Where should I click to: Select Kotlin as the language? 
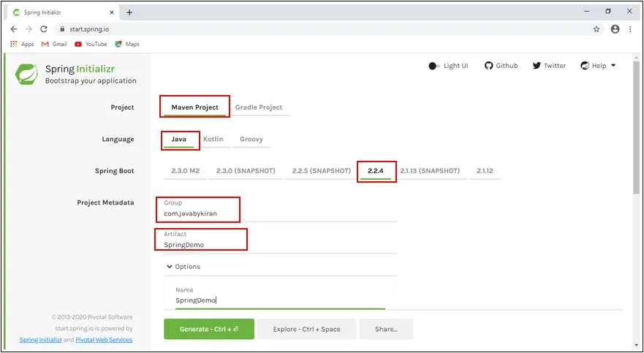(213, 139)
